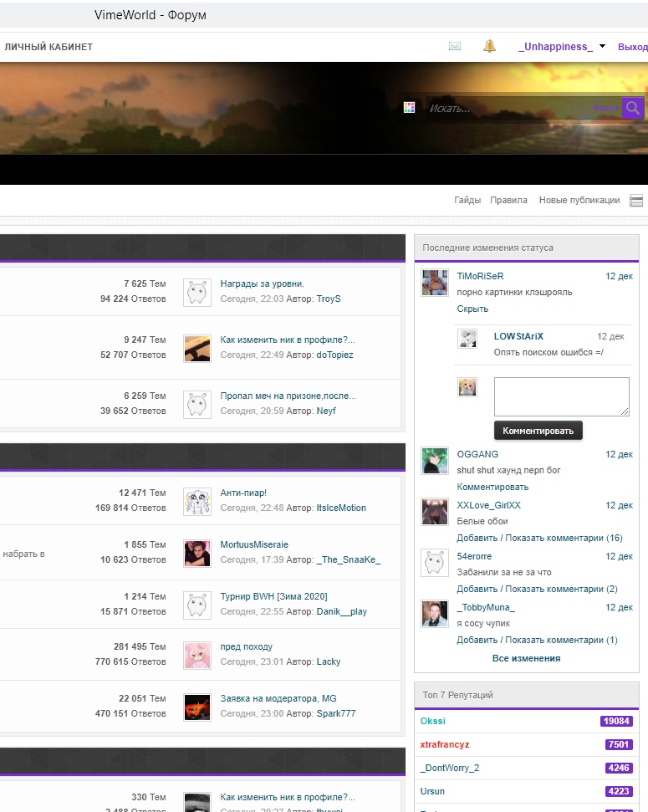The image size is (648, 812).
Task: Open Новые публикации navigation link
Action: point(579,200)
